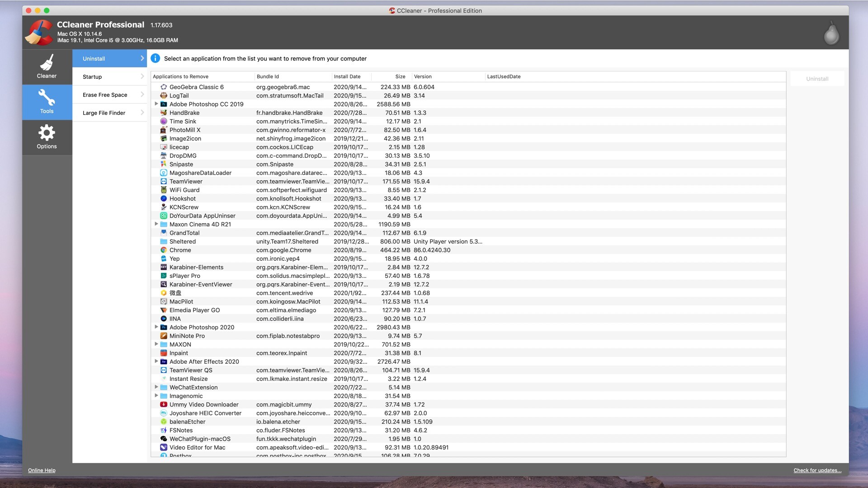This screenshot has width=868, height=488.
Task: Expand the Maxon Cinema 4D R21 entry
Action: 156,224
